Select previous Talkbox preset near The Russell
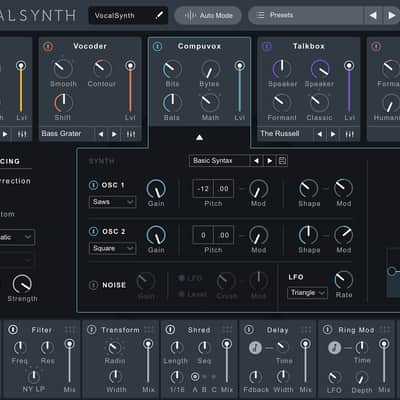Viewport: 400px width, 400px height. 319,134
